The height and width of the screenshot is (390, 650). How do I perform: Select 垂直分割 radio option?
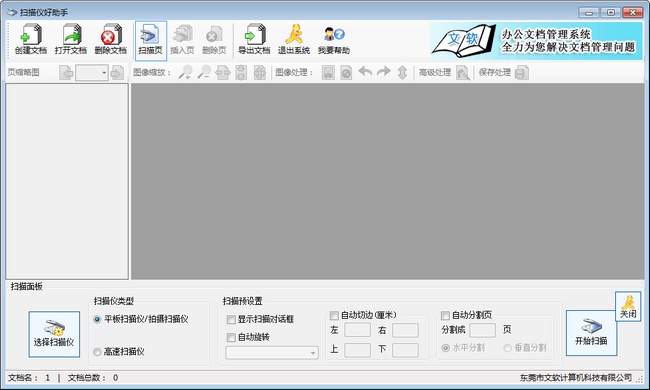507,348
